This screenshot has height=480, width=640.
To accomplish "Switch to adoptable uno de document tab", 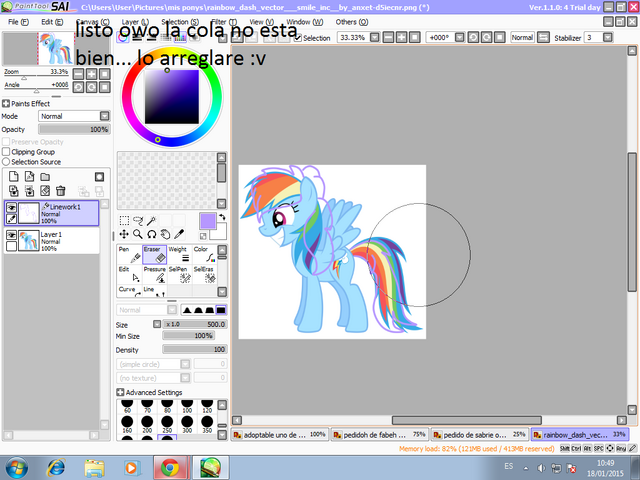I will pos(279,435).
